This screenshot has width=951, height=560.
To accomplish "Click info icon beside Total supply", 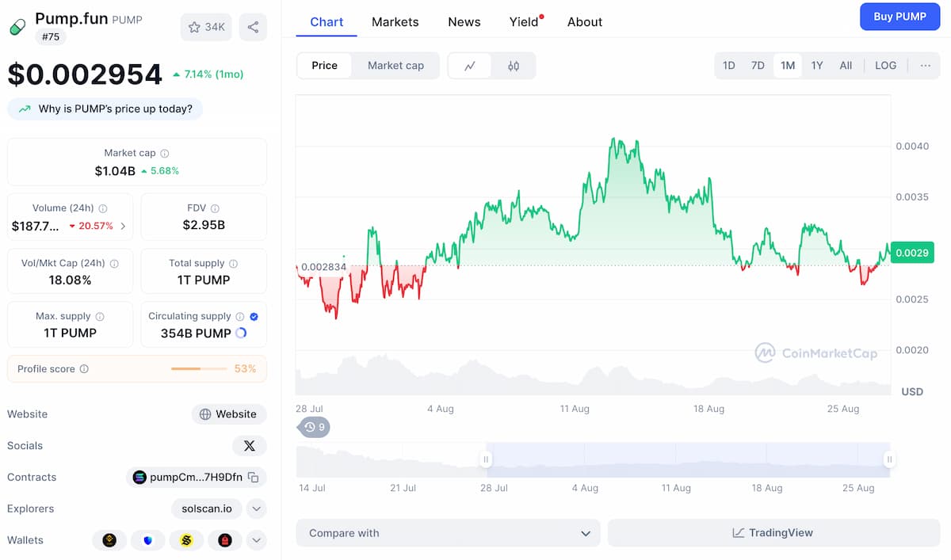I will click(234, 263).
